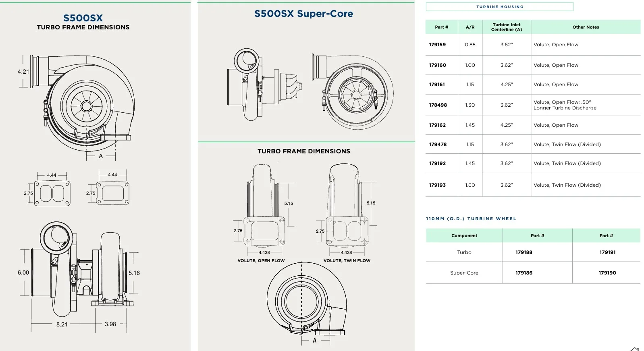
Task: Click the single-port flange drawing under S500SX
Action: 112,193
